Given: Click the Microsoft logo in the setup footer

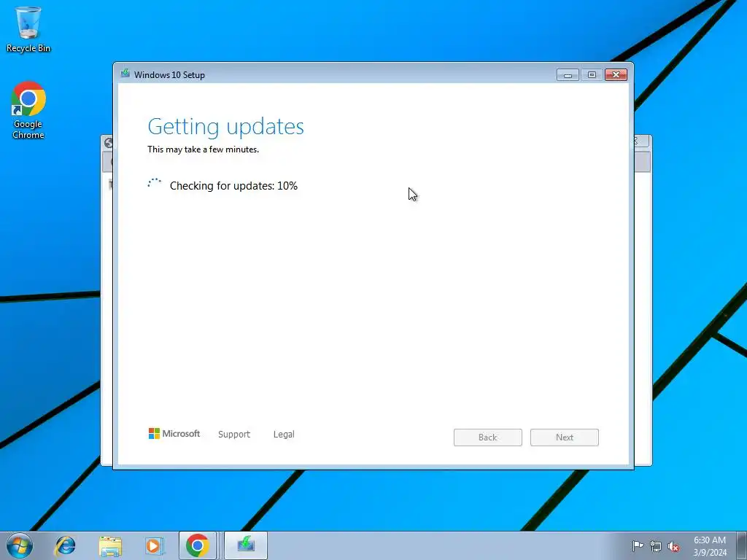Looking at the screenshot, I should point(174,434).
